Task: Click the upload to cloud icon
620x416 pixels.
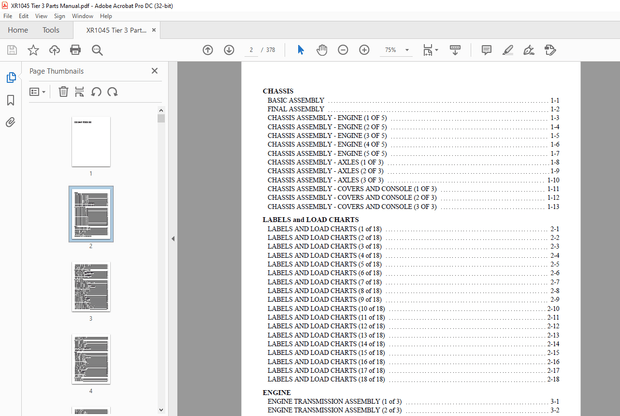Action: 54,50
